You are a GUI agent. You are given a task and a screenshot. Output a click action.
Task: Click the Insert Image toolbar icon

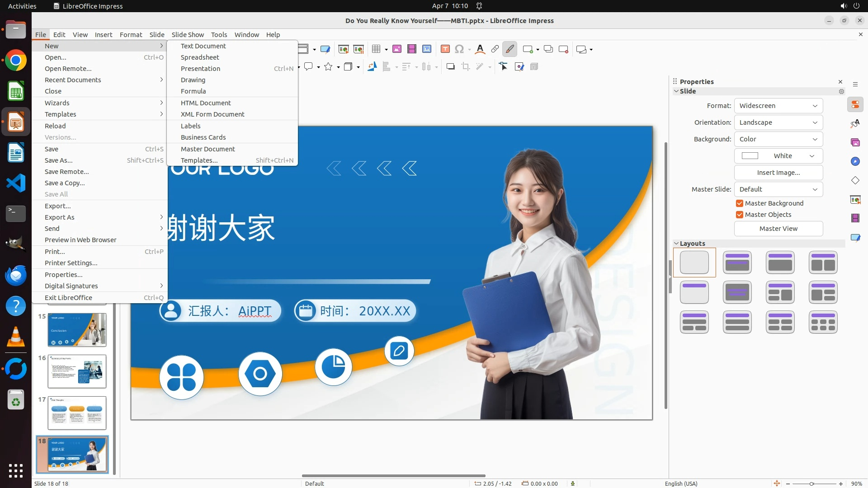click(x=397, y=49)
